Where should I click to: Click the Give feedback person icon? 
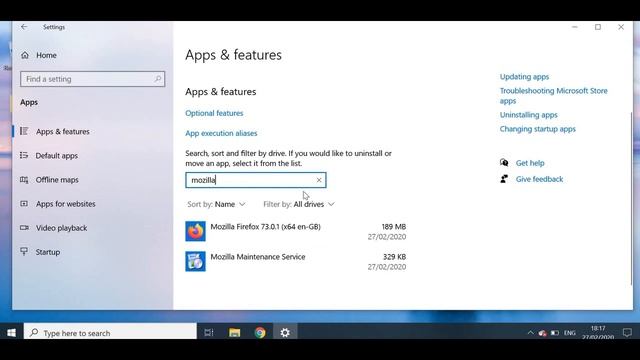504,179
